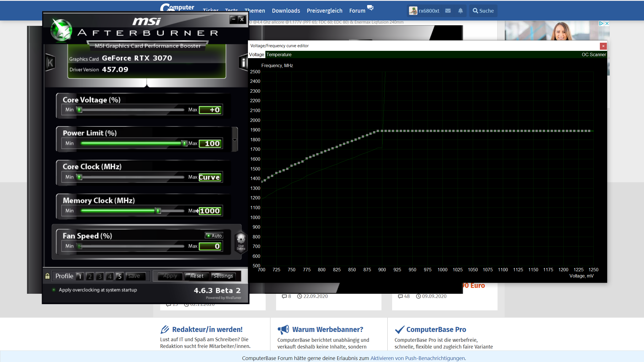Open the Redakteur/in werden! link
The image size is (644, 362).
click(x=207, y=329)
